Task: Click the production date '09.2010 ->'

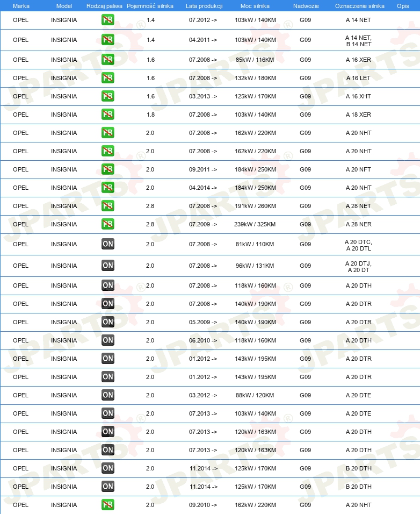Action: click(203, 505)
